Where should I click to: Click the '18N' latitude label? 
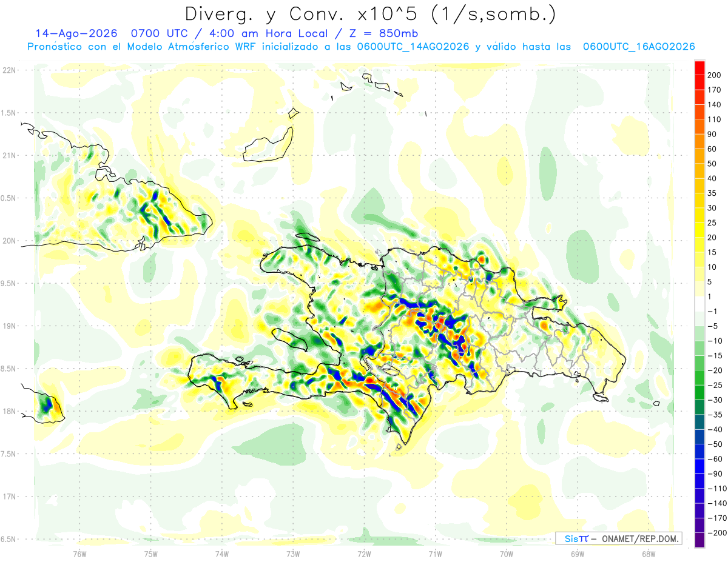pos(9,412)
